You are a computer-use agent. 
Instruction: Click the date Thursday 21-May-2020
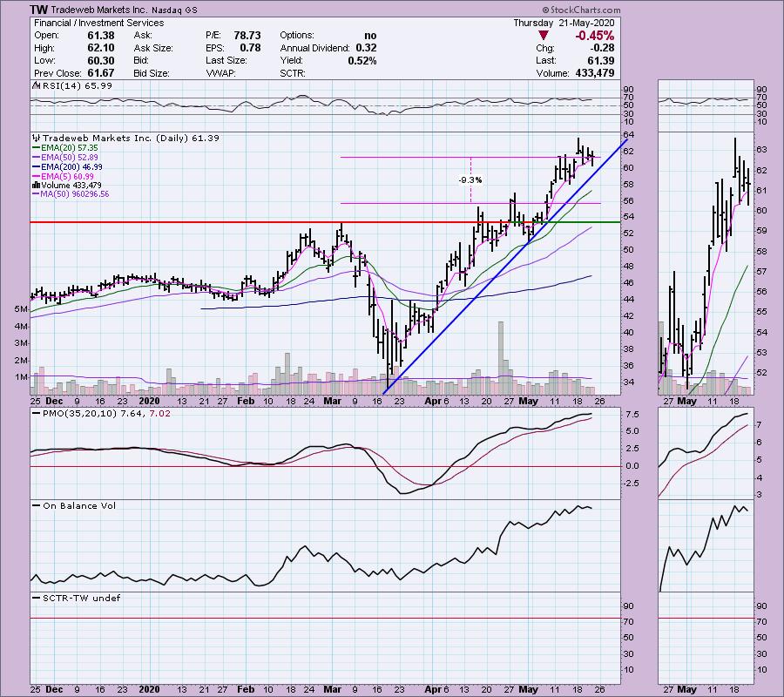564,23
